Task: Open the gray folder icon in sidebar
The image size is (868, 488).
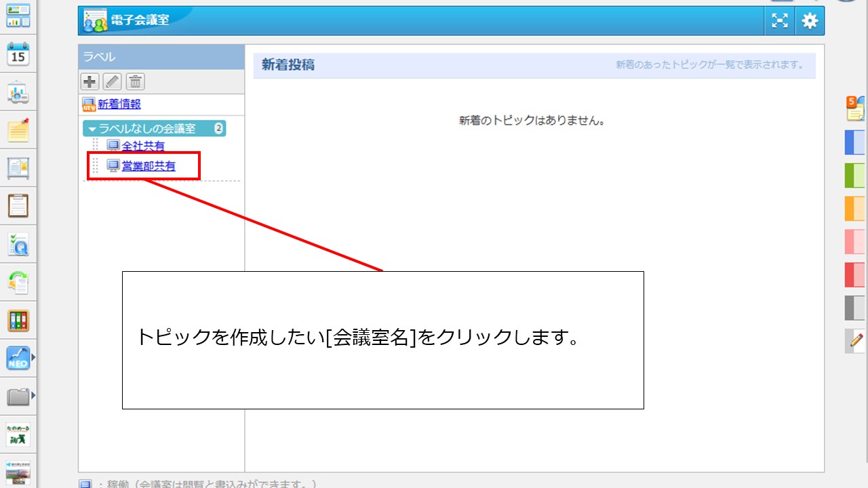Action: coord(18,396)
